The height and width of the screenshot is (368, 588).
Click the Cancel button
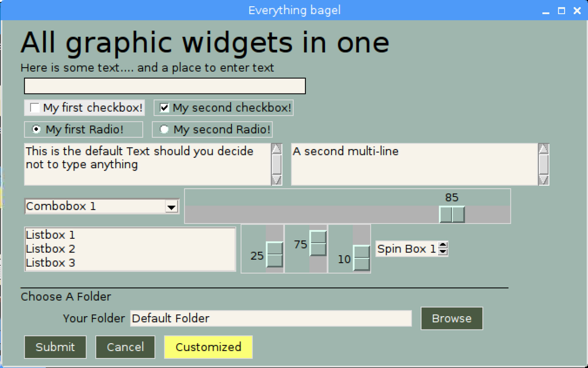pyautogui.click(x=125, y=347)
